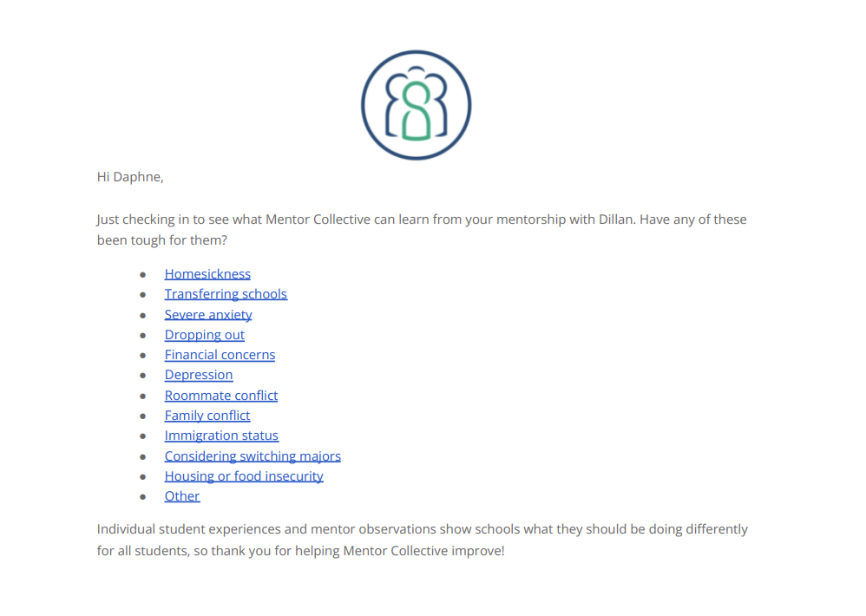
Task: Click the Family conflict link
Action: [x=207, y=416]
